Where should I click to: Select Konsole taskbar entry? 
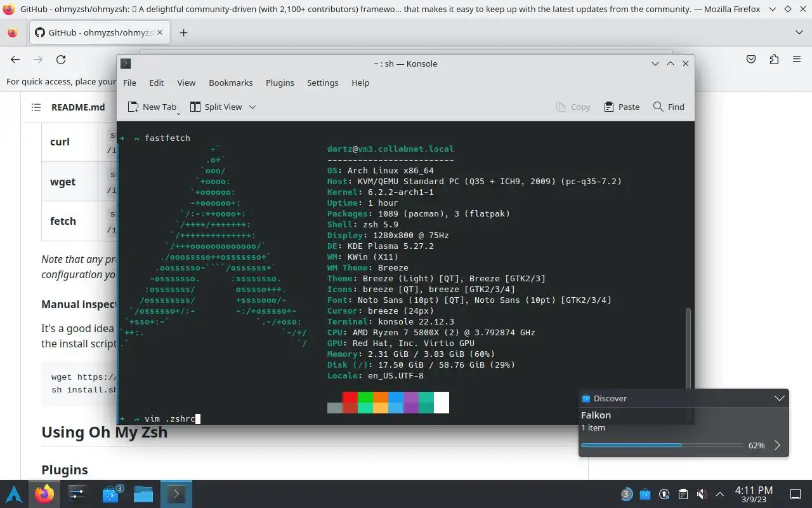176,494
